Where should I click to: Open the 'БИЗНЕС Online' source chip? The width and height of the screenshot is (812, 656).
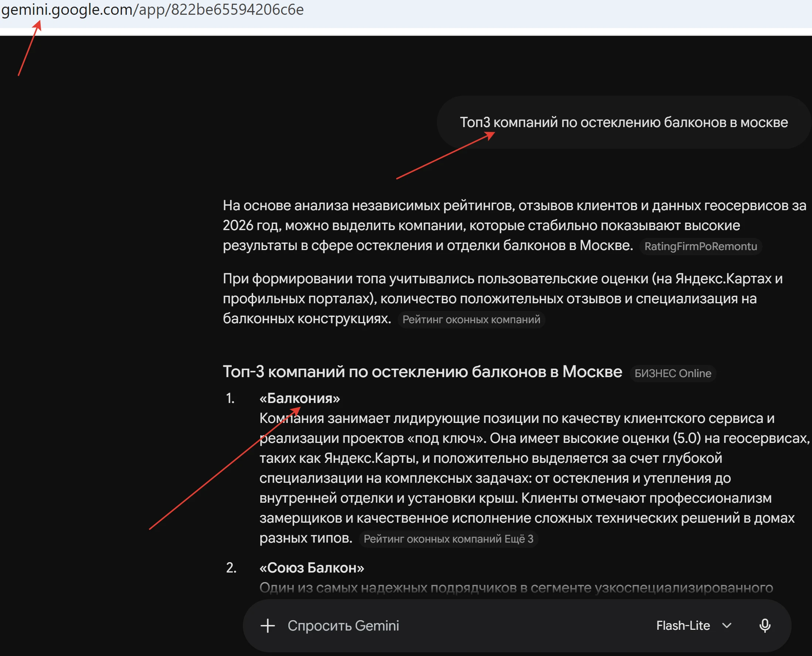673,373
